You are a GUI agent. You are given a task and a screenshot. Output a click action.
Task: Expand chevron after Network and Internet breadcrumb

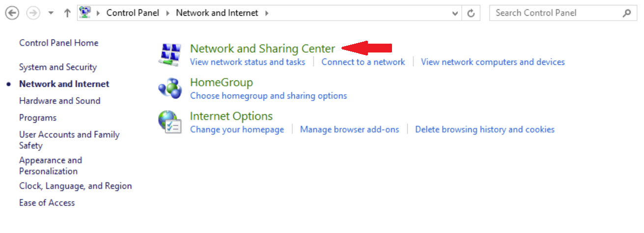coord(267,13)
